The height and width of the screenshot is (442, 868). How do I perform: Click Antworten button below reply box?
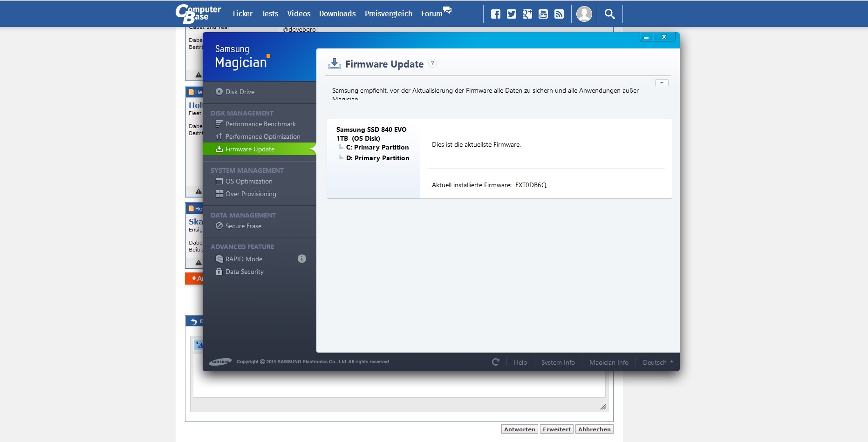pyautogui.click(x=519, y=429)
